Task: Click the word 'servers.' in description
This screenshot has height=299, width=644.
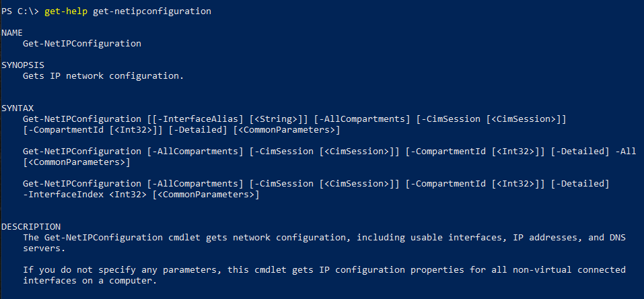Action: point(44,248)
